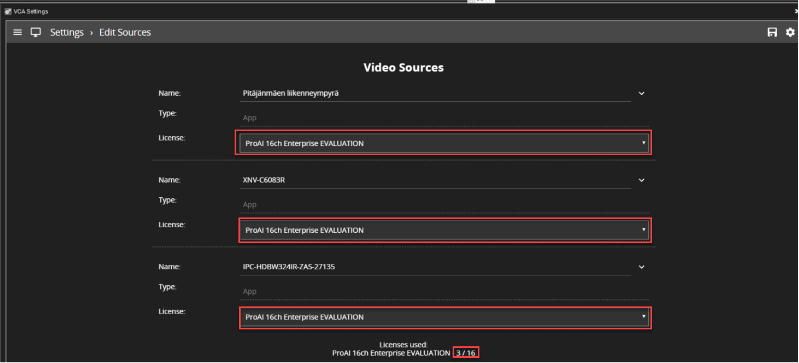Edit the name field XNV-C6083R
The height and width of the screenshot is (363, 799).
[435, 180]
